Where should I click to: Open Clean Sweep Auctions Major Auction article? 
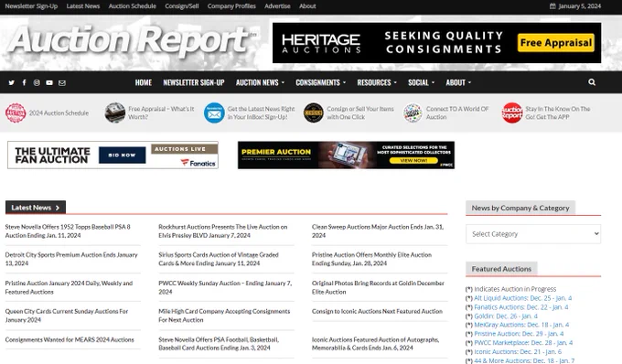click(378, 230)
